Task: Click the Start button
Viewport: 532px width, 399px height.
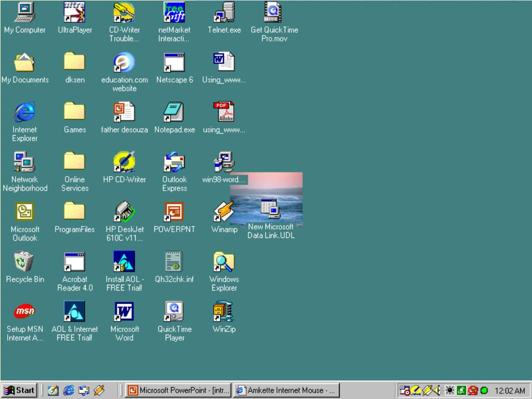Action: (x=19, y=390)
